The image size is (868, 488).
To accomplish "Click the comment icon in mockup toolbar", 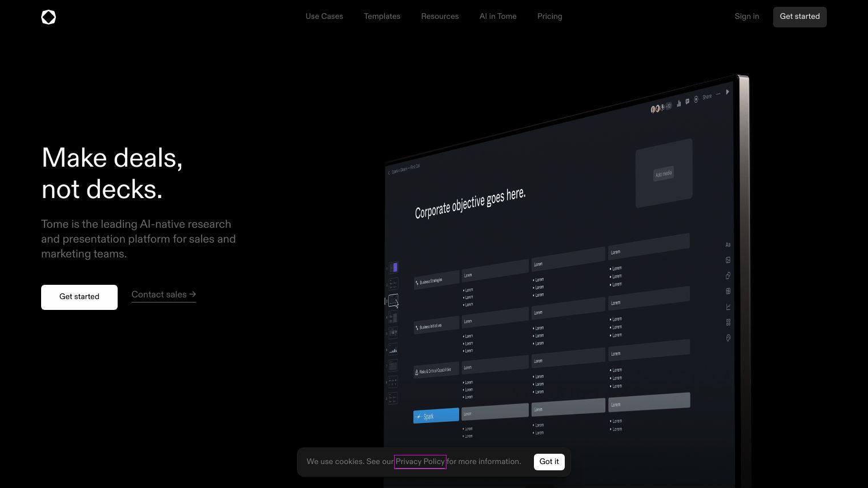I will tap(688, 101).
